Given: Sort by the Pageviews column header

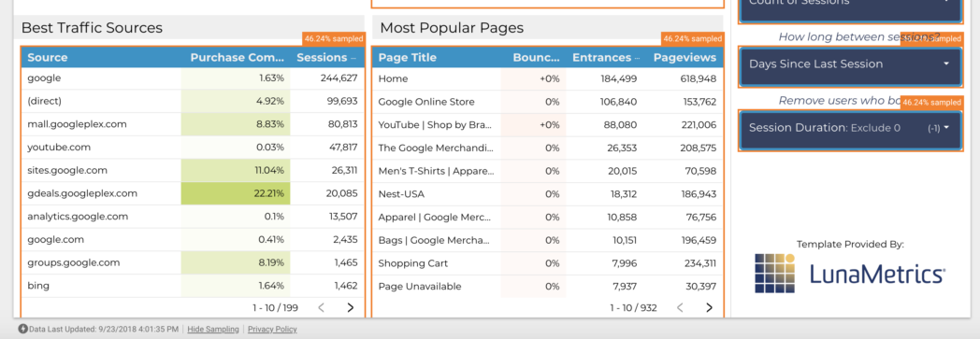Looking at the screenshot, I should click(x=685, y=58).
